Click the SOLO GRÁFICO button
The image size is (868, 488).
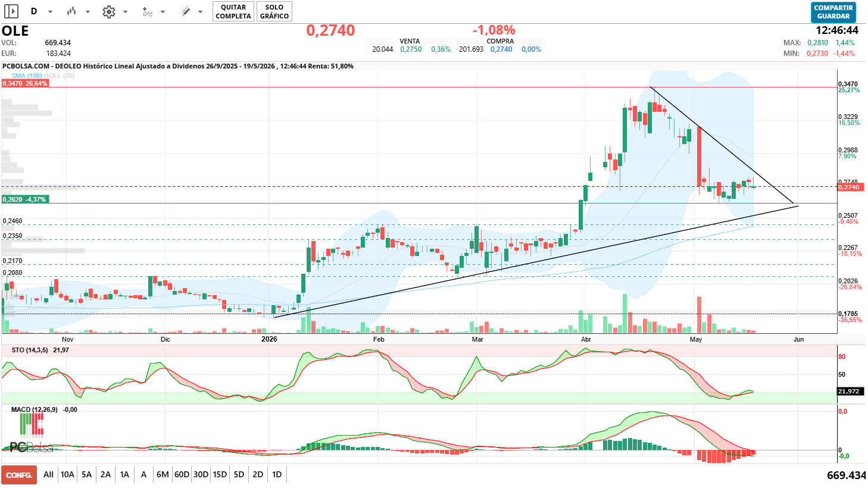point(274,11)
